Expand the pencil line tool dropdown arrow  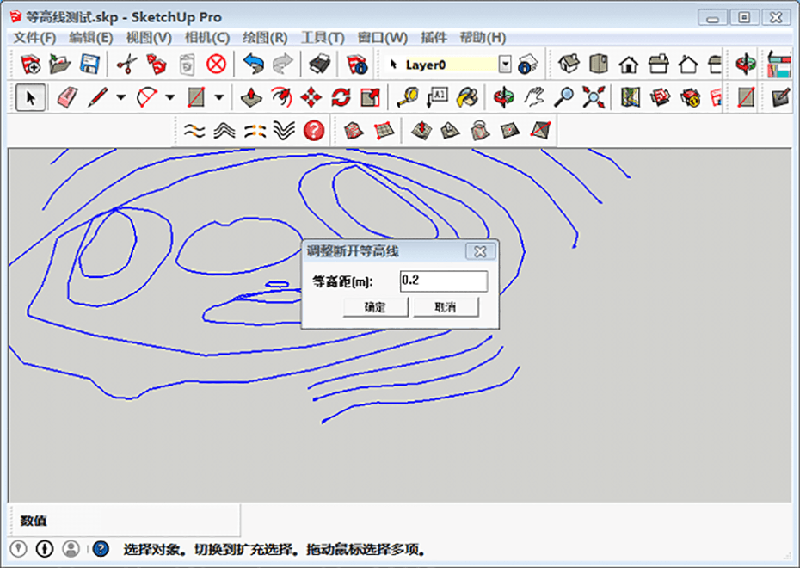[x=121, y=97]
